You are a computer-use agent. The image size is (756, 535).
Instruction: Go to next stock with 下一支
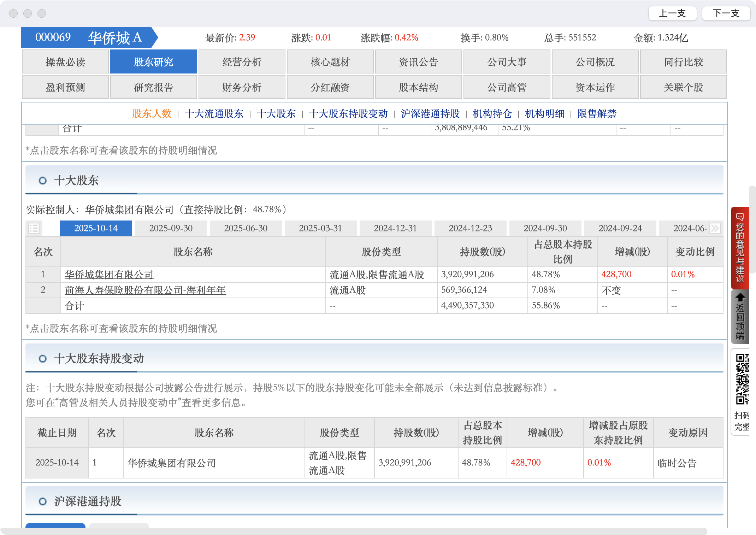pyautogui.click(x=726, y=13)
